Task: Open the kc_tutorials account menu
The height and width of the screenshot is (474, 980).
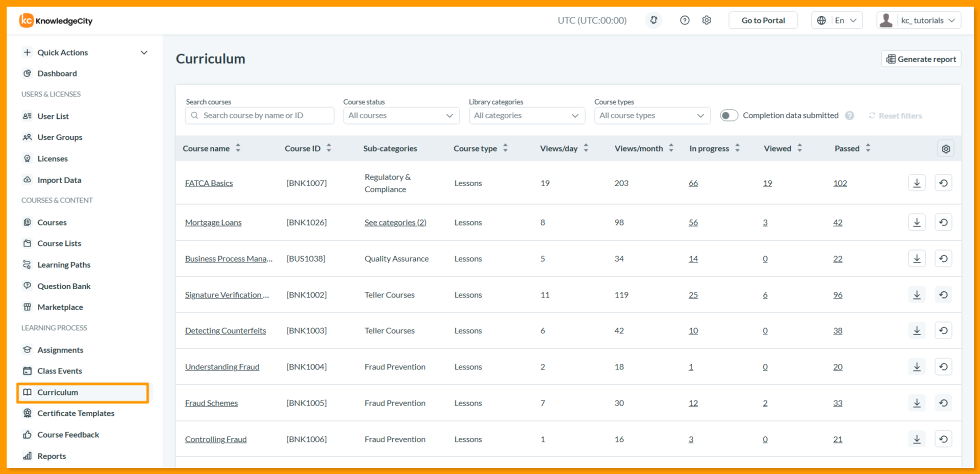Action: coord(919,20)
